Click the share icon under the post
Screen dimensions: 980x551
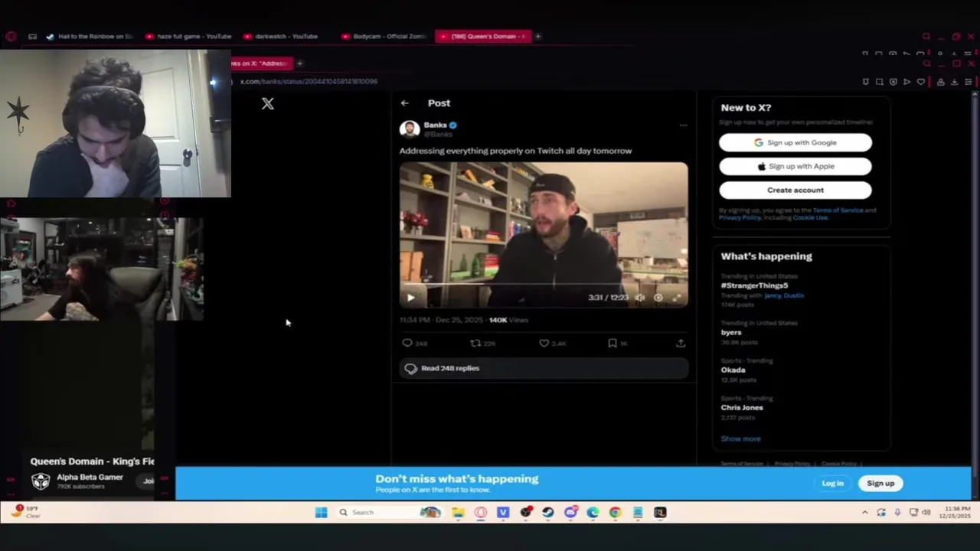tap(681, 344)
